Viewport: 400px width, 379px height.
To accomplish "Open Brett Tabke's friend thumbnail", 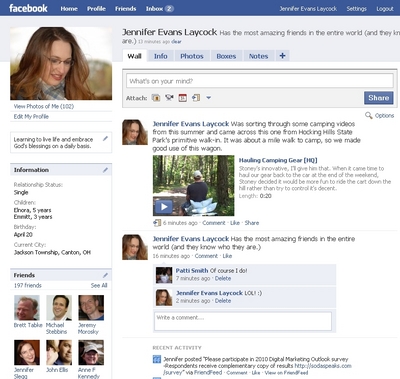I will coord(27,308).
